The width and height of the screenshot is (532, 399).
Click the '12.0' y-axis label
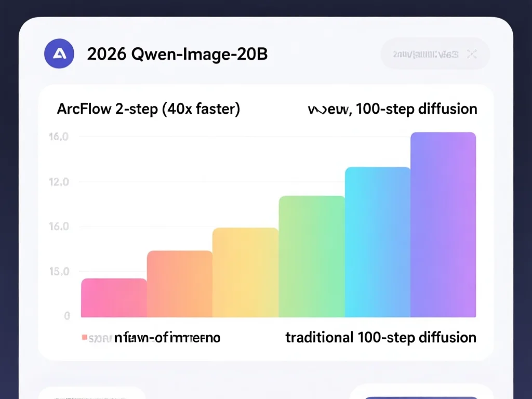59,182
